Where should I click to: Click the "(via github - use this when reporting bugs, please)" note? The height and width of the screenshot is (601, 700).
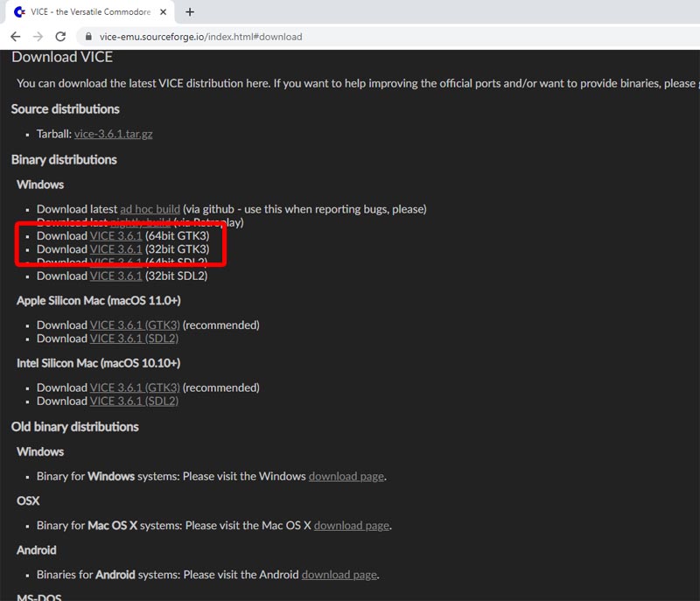tap(304, 209)
